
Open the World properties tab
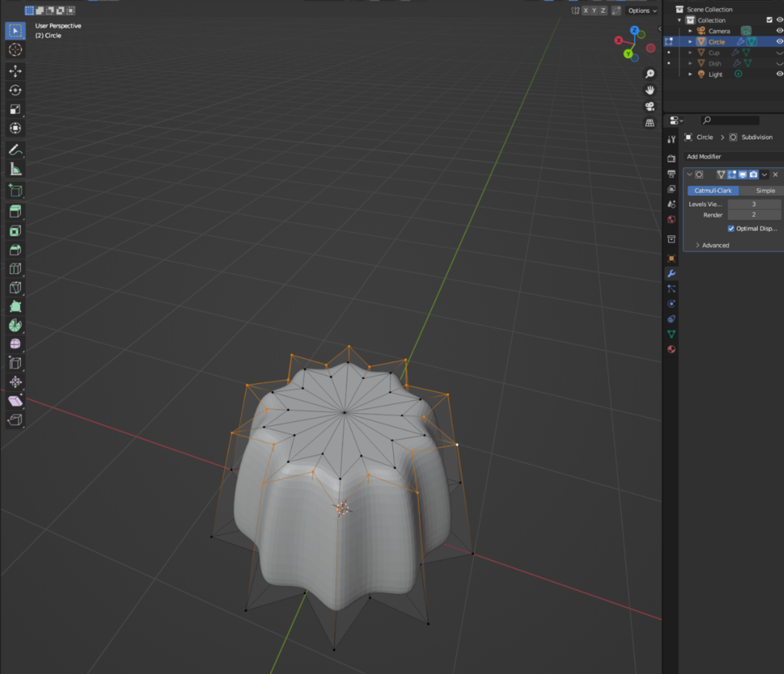point(671,220)
